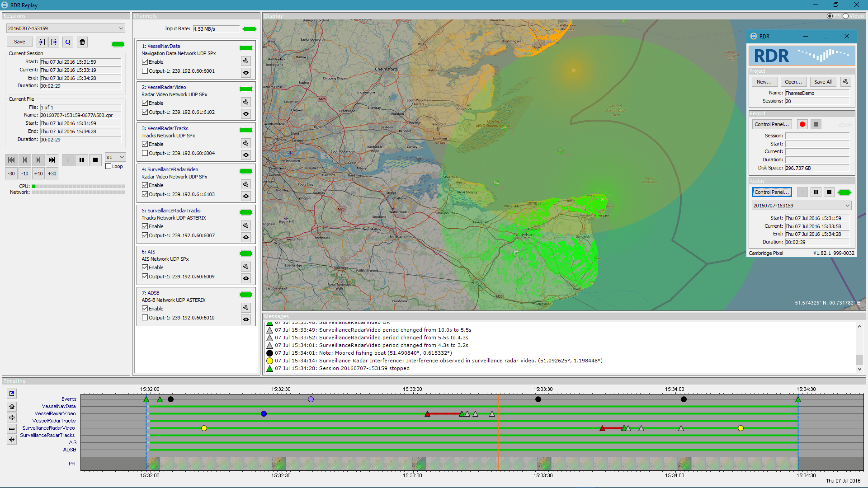Zoom into the timeline with the plus icon
Viewport: 868px width, 488px height.
[x=11, y=418]
